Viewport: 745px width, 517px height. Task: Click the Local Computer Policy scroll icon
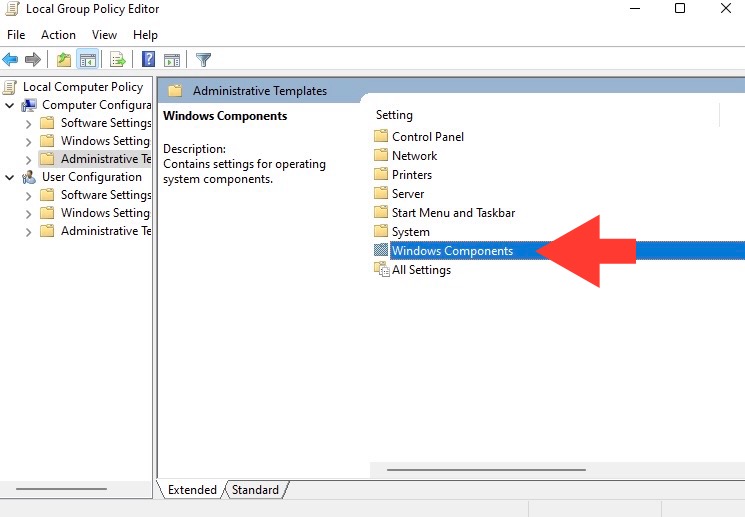10,87
